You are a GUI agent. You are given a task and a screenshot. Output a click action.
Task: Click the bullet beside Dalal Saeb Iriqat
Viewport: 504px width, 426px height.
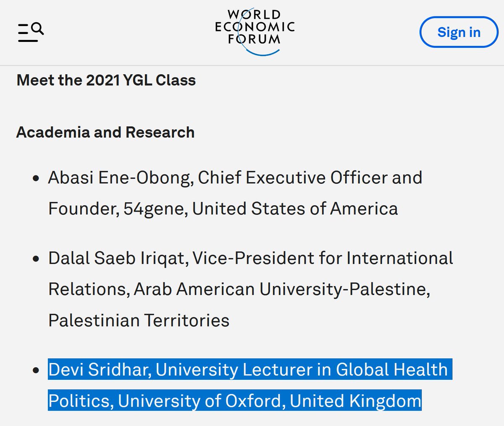click(x=36, y=259)
